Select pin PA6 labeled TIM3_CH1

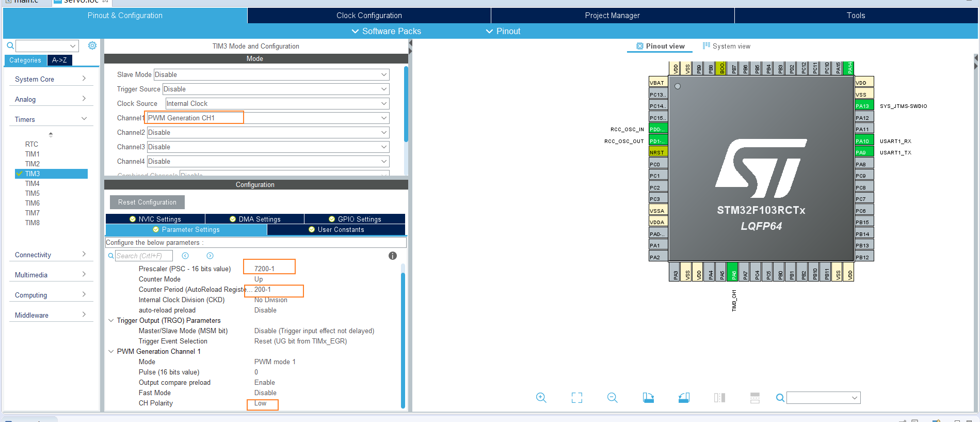[x=733, y=272]
